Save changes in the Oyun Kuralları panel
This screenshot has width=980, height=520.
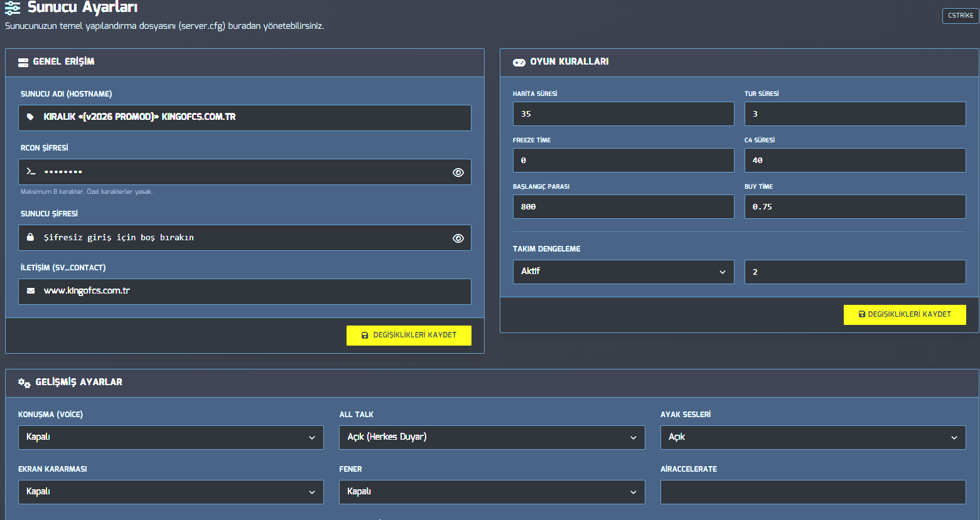(x=905, y=314)
